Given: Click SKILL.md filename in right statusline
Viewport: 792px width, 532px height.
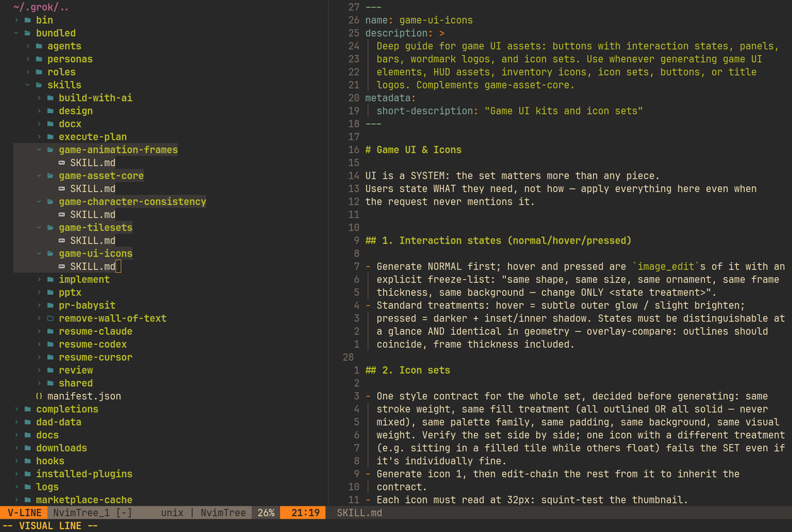Looking at the screenshot, I should coord(359,513).
